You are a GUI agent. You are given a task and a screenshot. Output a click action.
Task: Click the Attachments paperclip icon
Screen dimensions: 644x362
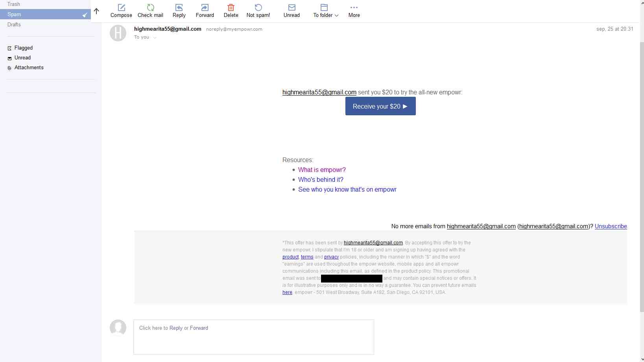pos(10,68)
